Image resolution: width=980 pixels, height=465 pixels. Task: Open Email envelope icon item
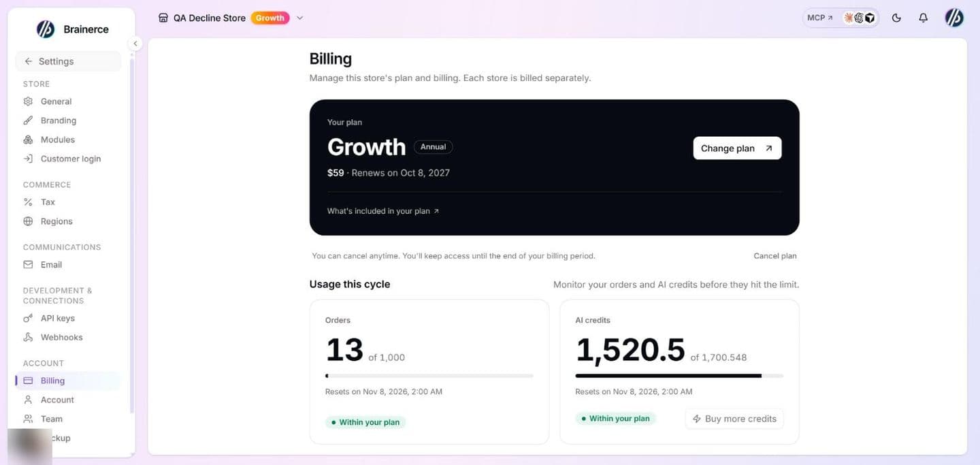pos(28,265)
